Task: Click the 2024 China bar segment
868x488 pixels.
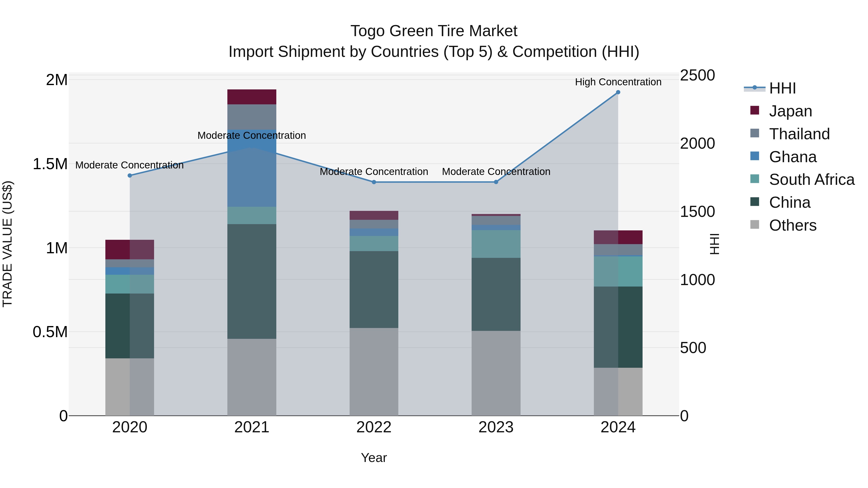Action: tap(618, 327)
